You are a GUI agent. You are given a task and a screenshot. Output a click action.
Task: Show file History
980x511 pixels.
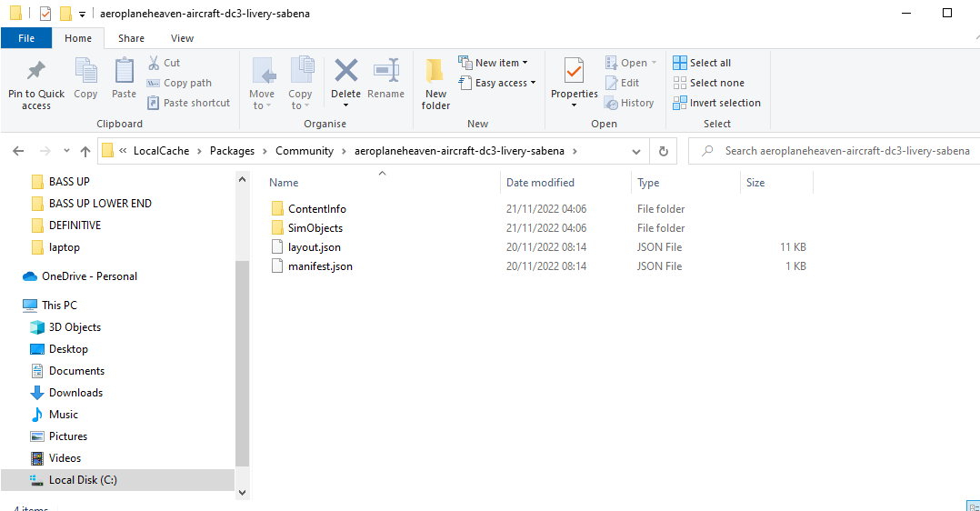629,103
